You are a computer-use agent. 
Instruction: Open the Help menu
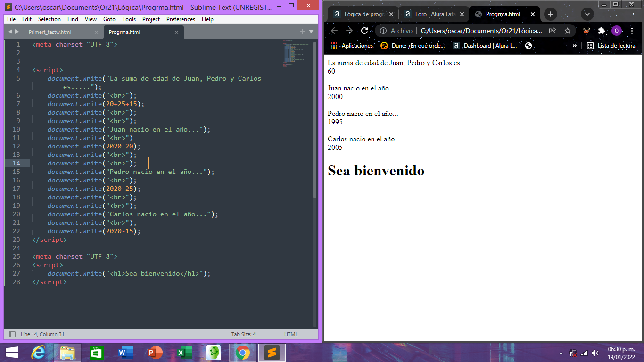(207, 19)
